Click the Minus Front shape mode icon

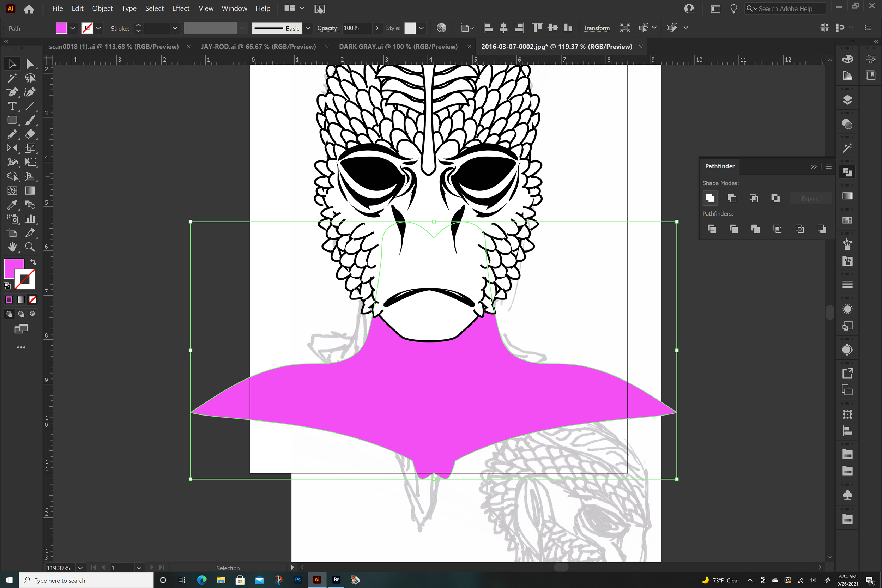tap(732, 198)
